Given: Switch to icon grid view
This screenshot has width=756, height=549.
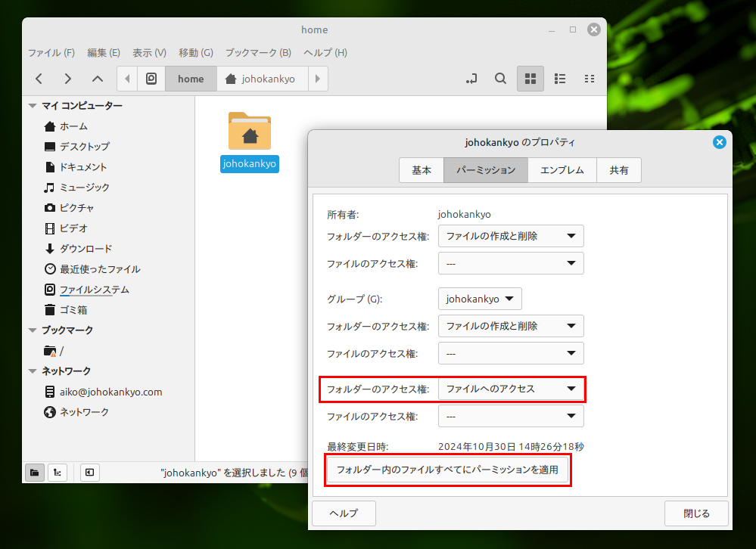Looking at the screenshot, I should point(530,79).
